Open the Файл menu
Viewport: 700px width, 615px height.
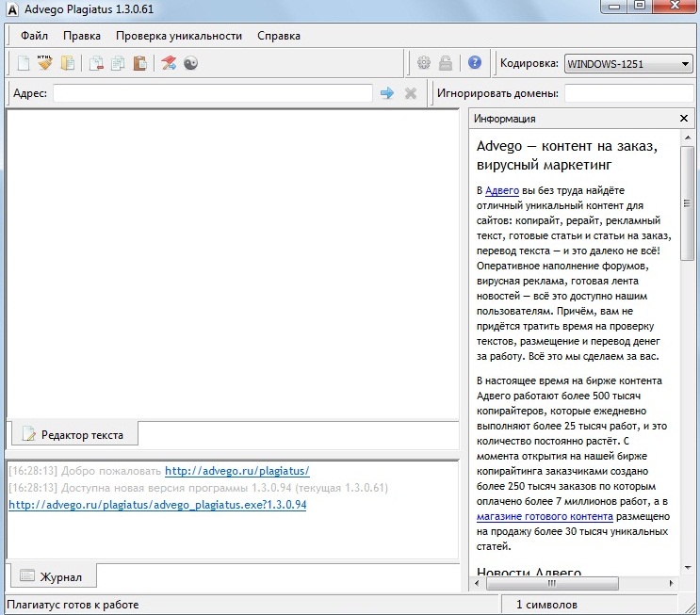[x=34, y=36]
